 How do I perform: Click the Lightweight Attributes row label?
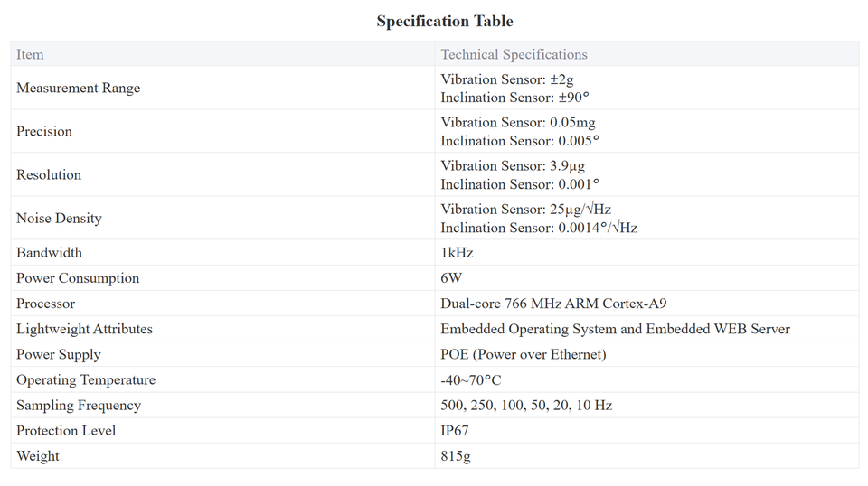click(84, 329)
